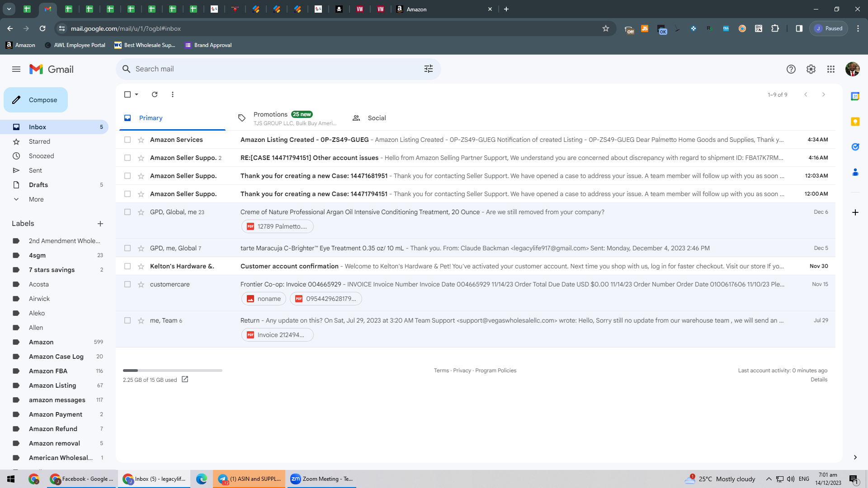The image size is (868, 488).
Task: Open the Best Wholesale Sup... bookmark
Action: coord(145,45)
